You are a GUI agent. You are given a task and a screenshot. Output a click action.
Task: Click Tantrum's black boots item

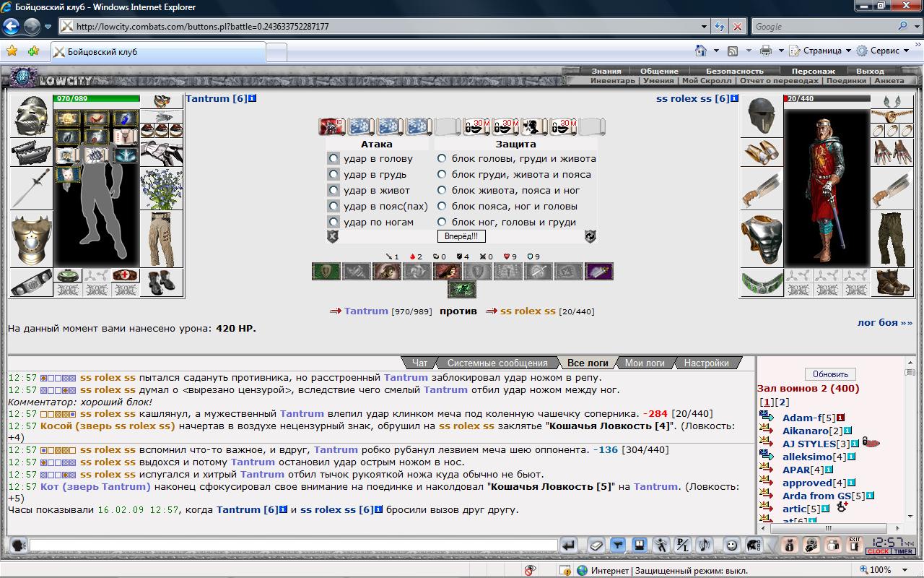click(162, 282)
